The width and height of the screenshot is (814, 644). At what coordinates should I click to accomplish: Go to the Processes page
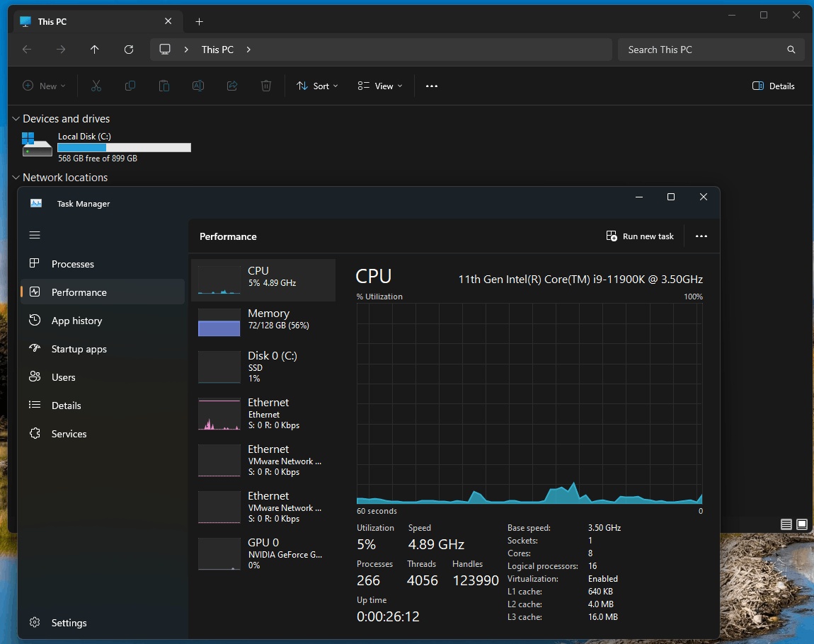[72, 264]
